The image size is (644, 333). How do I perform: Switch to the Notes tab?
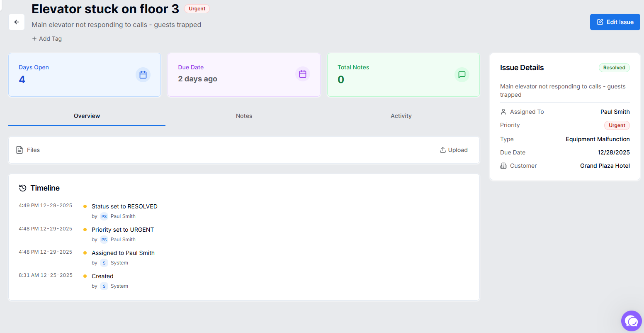[244, 116]
